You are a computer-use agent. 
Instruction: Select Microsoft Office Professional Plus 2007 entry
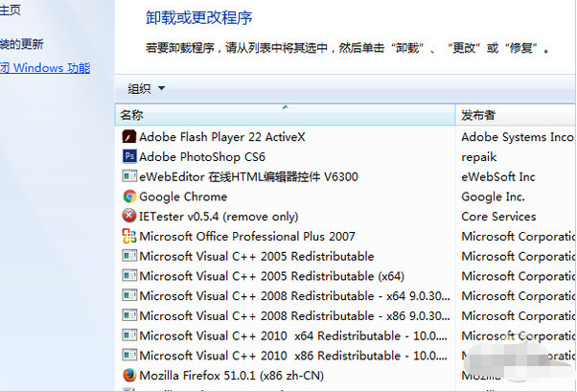tap(247, 237)
